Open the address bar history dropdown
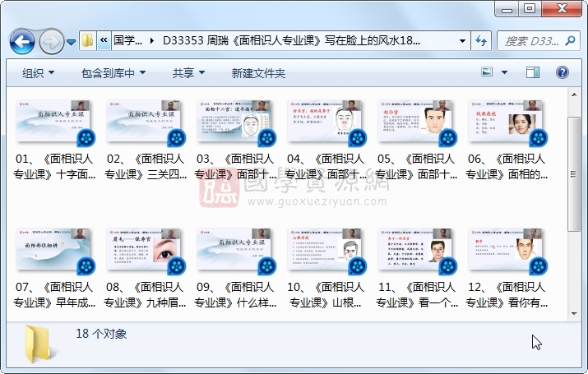Viewport: 588px width, 374px height. (x=462, y=40)
